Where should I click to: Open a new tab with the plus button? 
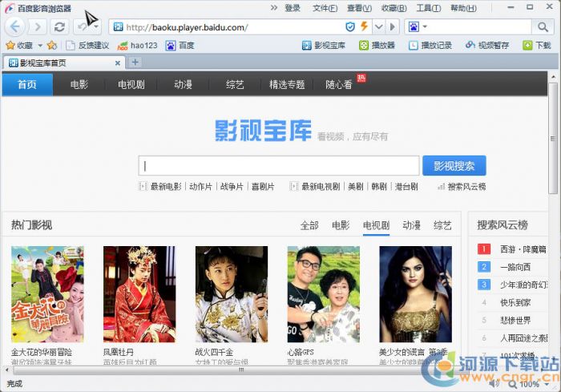(x=135, y=63)
